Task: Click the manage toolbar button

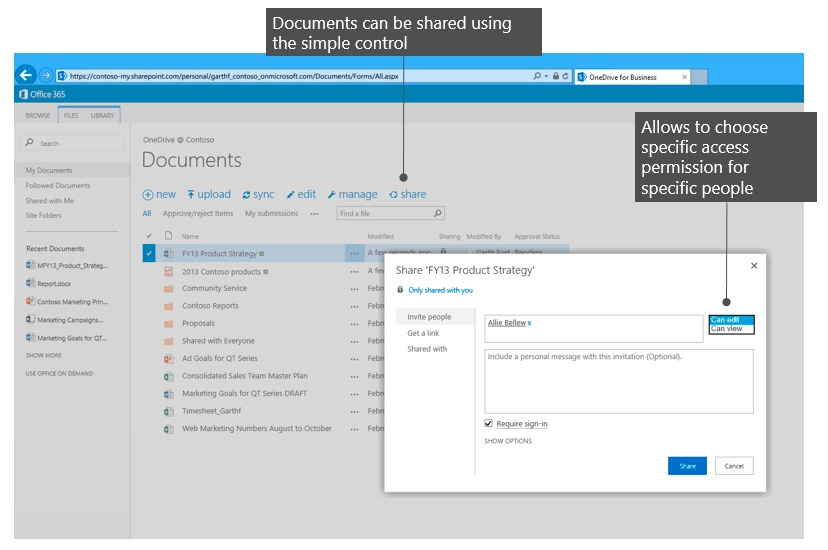Action: (x=352, y=194)
